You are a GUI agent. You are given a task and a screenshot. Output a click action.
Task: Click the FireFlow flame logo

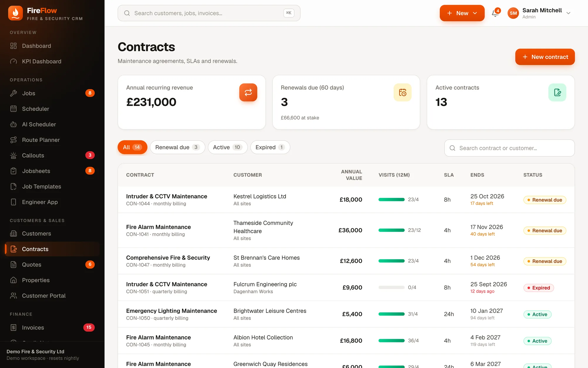tap(15, 13)
